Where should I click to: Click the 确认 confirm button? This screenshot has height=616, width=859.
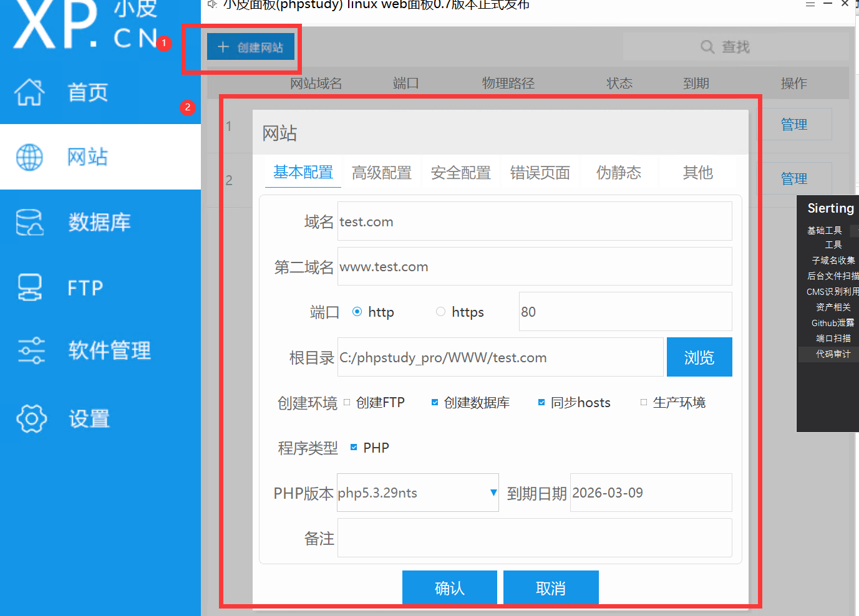point(449,587)
